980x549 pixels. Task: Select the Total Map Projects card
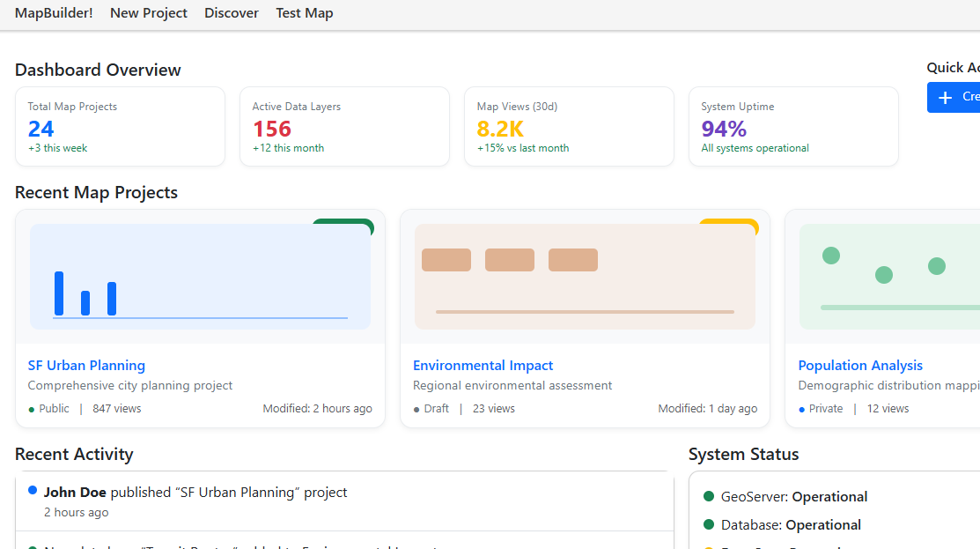120,126
